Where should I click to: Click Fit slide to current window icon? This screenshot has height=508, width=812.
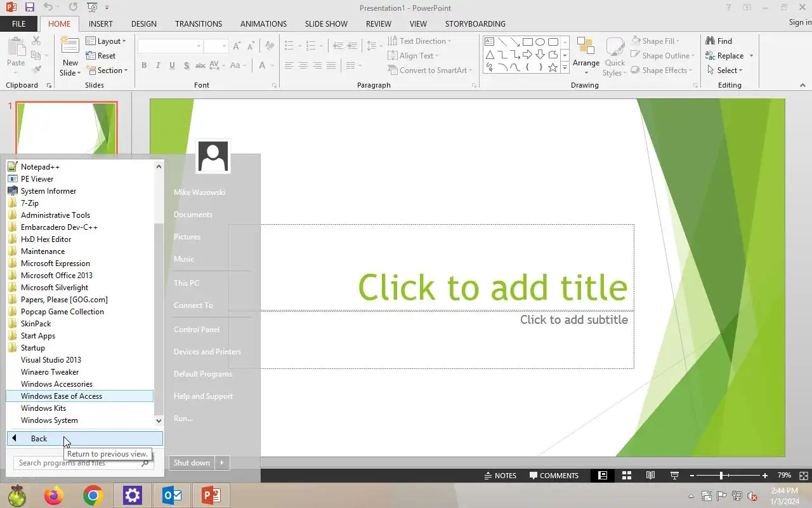[804, 476]
